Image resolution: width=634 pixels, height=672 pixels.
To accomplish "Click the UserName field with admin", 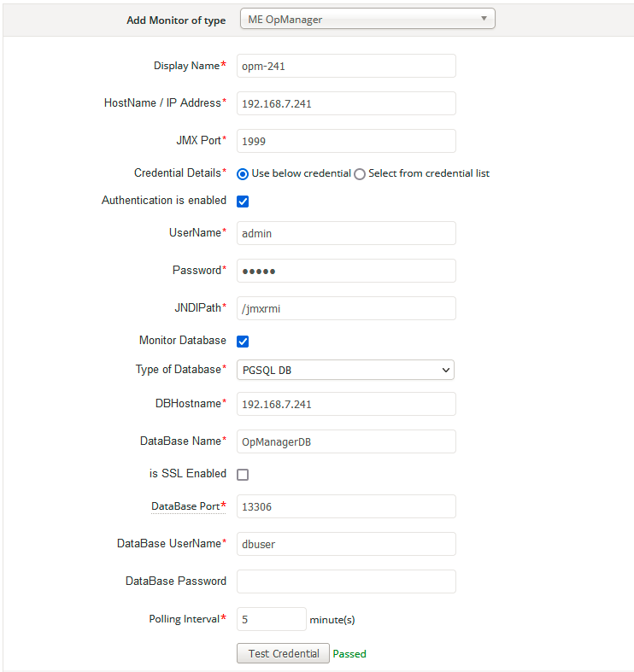I will click(346, 233).
